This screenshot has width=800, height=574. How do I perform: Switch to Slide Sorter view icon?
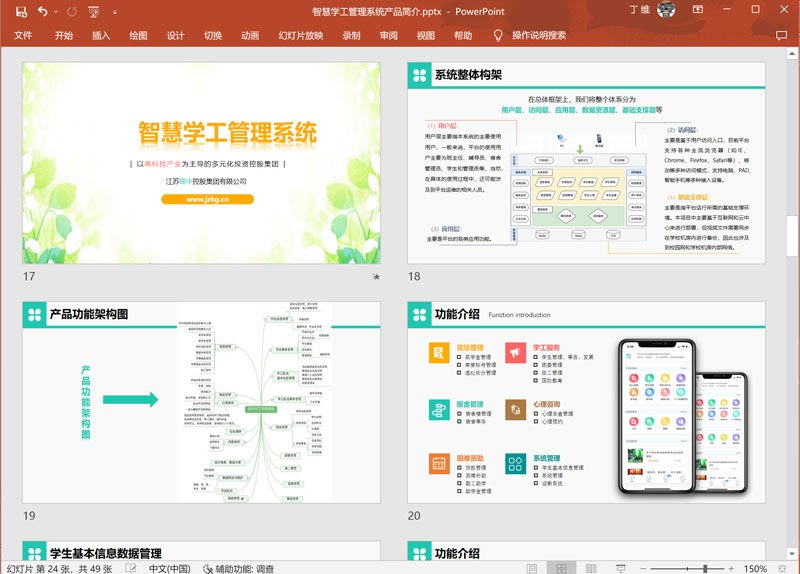pyautogui.click(x=561, y=568)
